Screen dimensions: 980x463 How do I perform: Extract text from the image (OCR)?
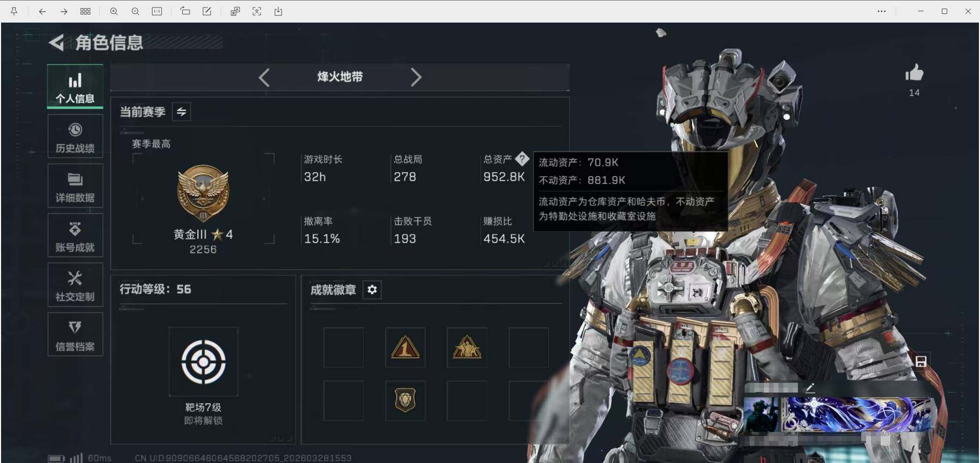click(x=257, y=11)
